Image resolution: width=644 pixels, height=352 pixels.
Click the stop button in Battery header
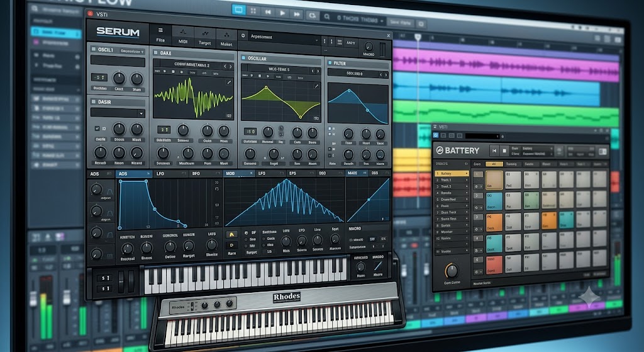pos(505,151)
